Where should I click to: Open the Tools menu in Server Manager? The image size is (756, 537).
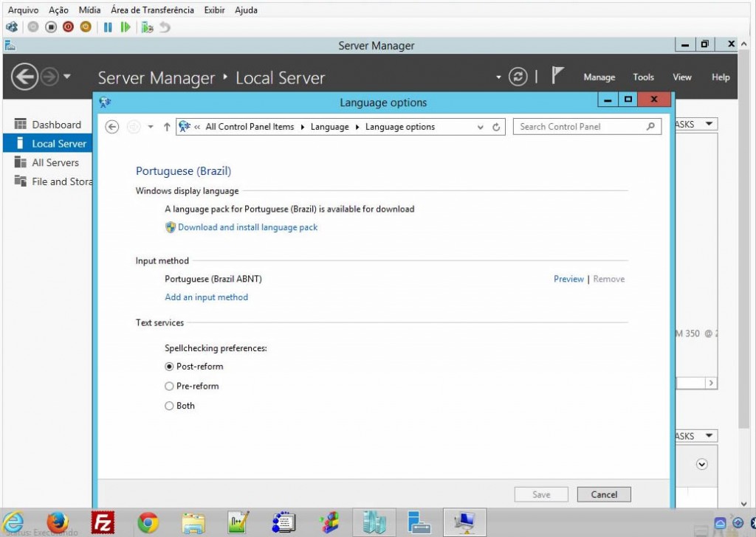(643, 77)
